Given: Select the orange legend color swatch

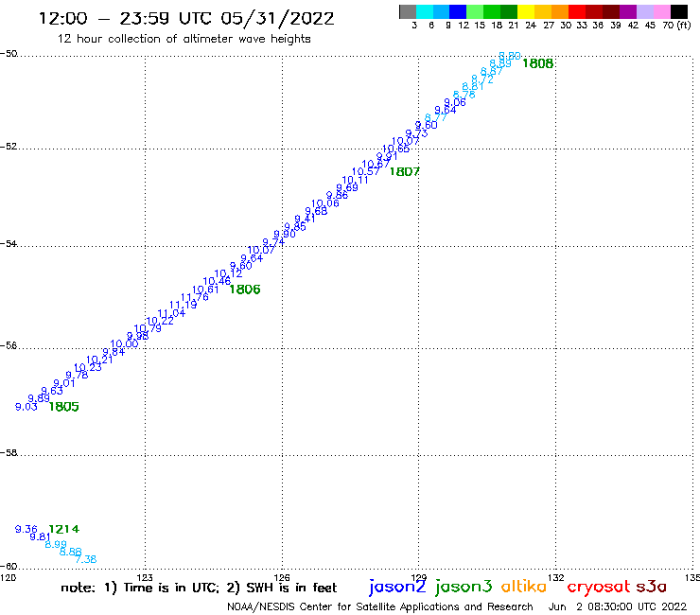Looking at the screenshot, I should pyautogui.click(x=560, y=11).
